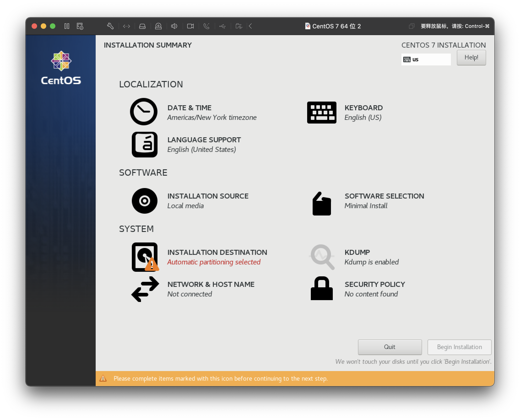Open the LANGUAGE SUPPORT label
Screen dimensions: 520x420
(204, 140)
